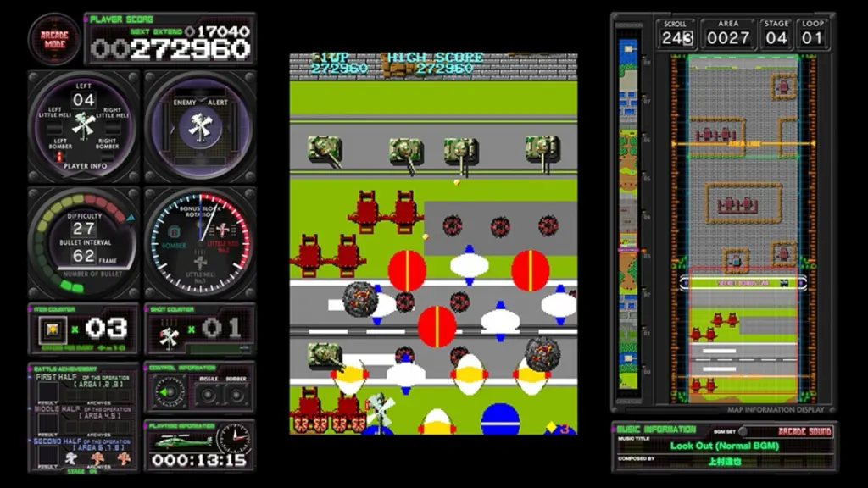
Task: Click the Middle Half result box
Action: pyautogui.click(x=48, y=424)
